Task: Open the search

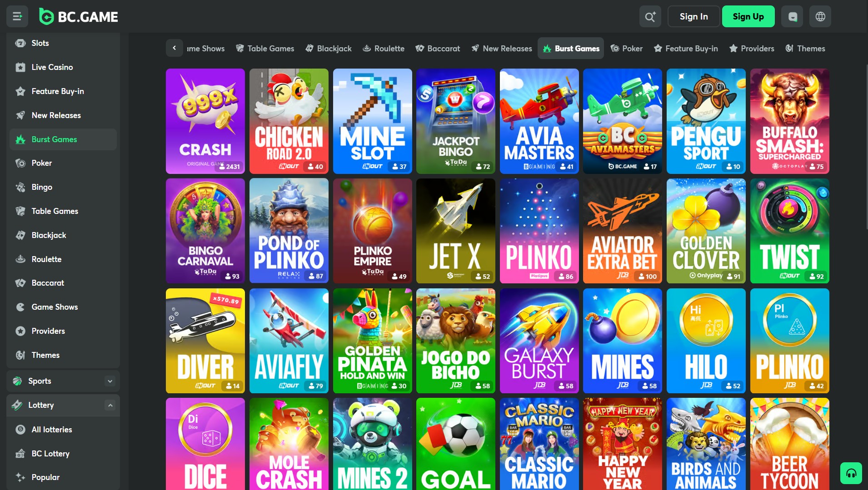Action: tap(650, 16)
